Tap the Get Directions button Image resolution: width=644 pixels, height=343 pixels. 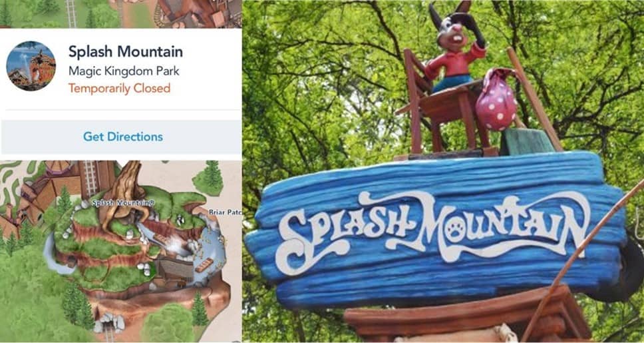[x=123, y=137]
